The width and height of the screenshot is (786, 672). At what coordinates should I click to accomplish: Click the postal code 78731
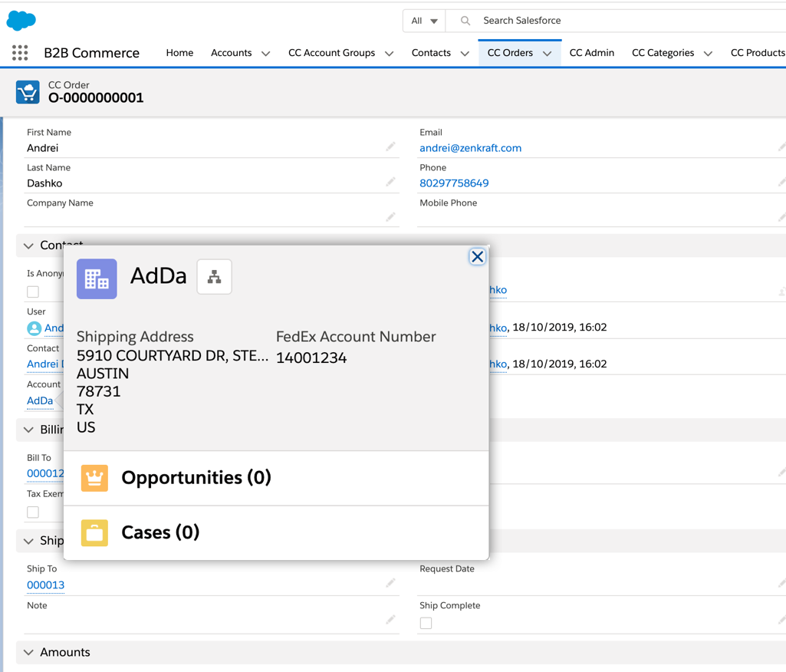99,392
